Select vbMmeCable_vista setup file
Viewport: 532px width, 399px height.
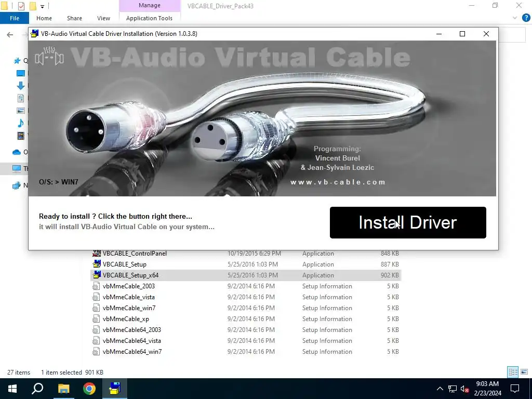tap(246, 297)
